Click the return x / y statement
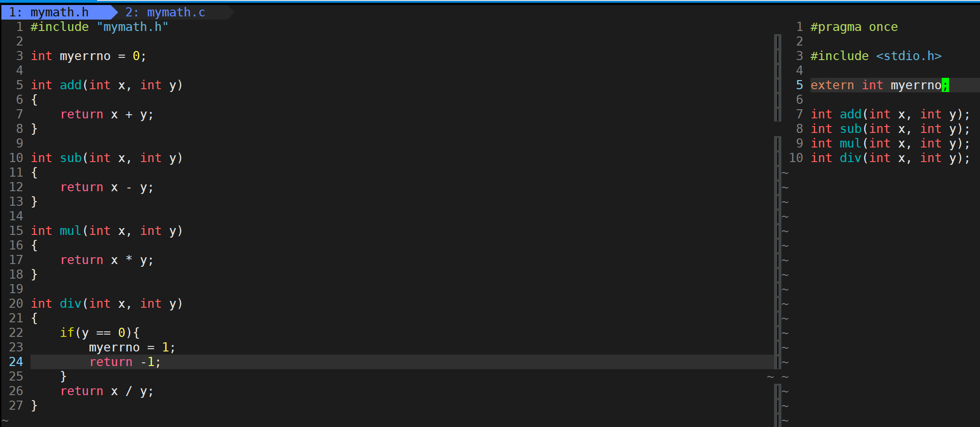Screen dimensions: 980x427 [x=107, y=391]
